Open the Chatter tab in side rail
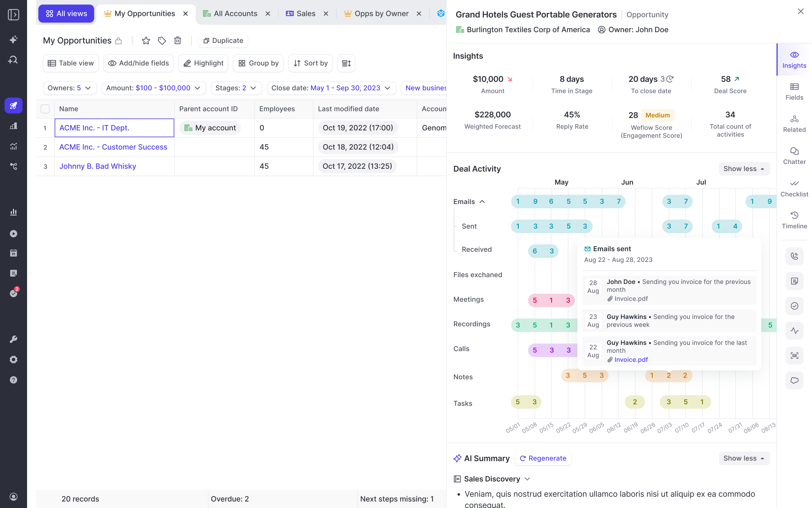812x508 pixels. pyautogui.click(x=794, y=156)
